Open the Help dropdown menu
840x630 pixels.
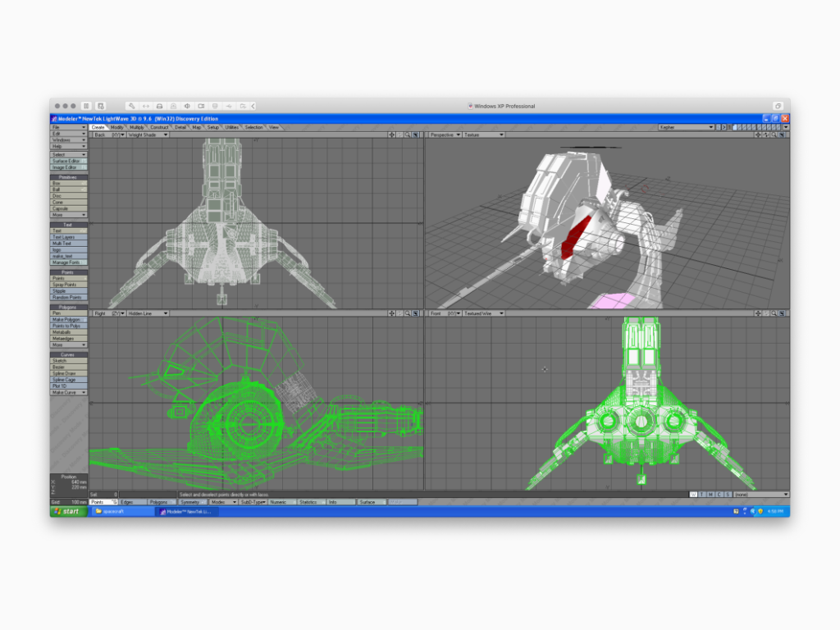69,146
